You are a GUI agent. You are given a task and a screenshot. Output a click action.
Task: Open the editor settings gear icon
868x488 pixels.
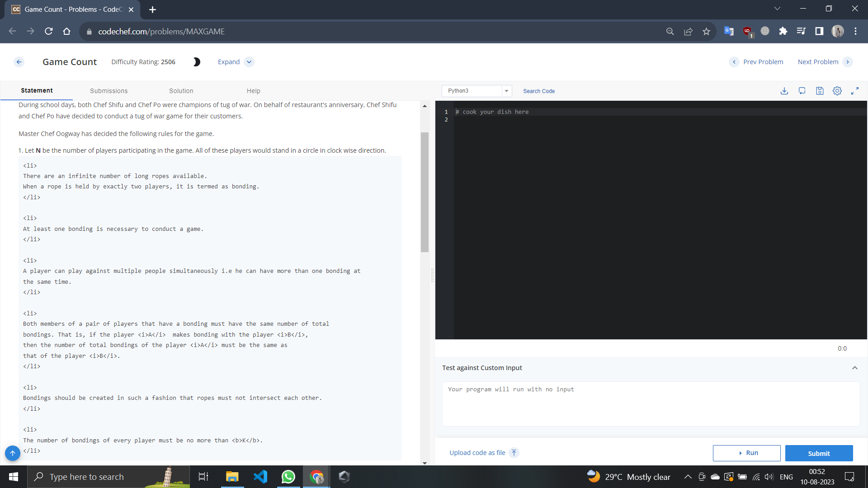point(837,91)
